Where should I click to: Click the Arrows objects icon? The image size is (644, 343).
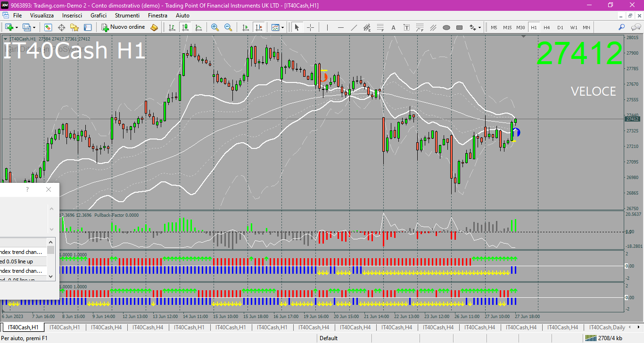[473, 27]
